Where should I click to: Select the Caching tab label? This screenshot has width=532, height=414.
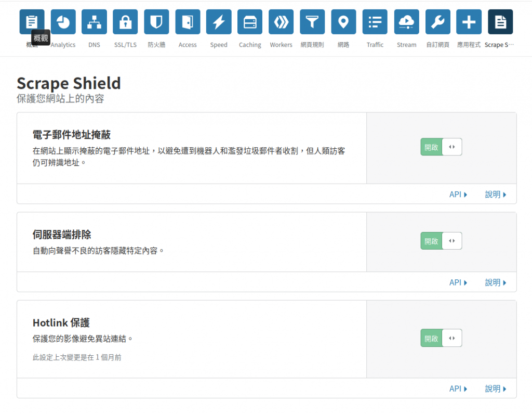point(250,45)
